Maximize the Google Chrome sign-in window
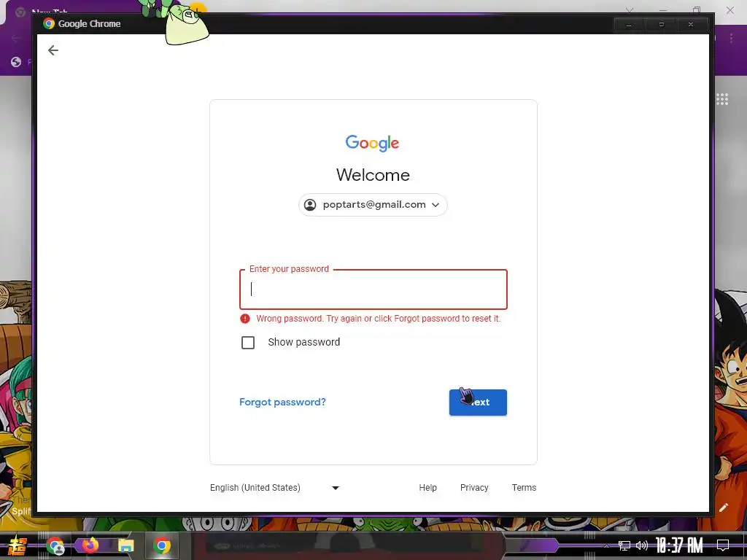The height and width of the screenshot is (560, 747). (661, 24)
